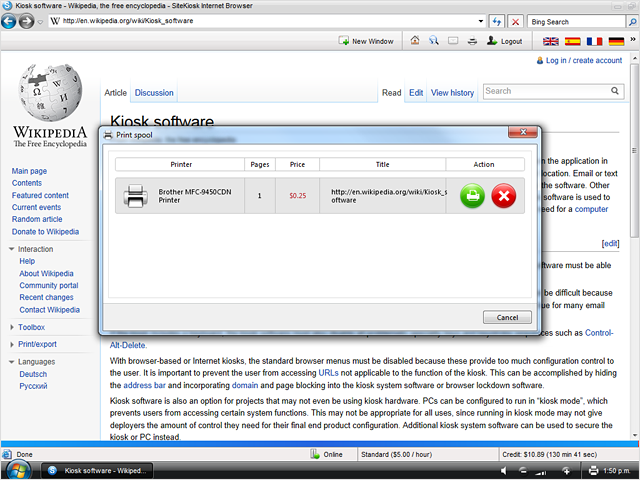This screenshot has width=640, height=480.
Task: Open the View history tab
Action: click(452, 93)
